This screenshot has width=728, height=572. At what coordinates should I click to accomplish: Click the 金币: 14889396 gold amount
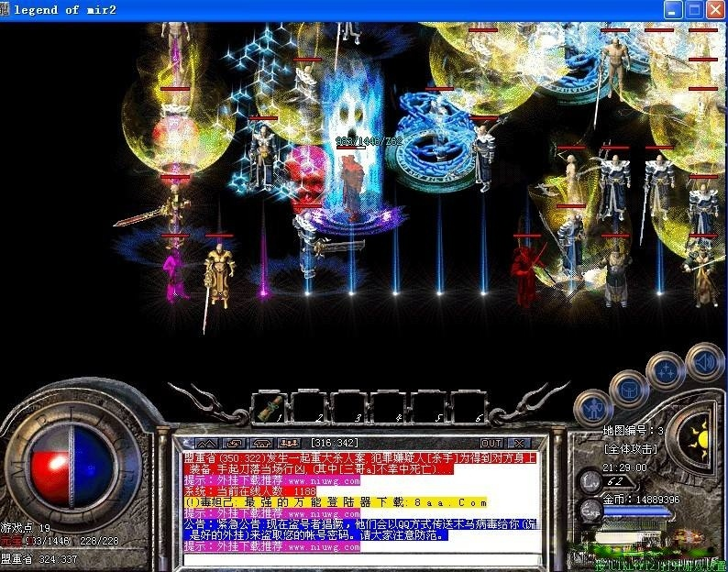click(641, 500)
